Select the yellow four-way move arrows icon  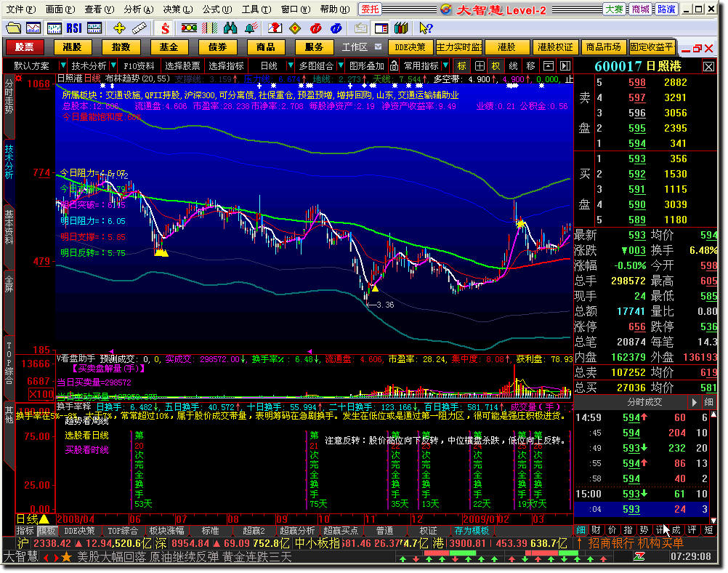(119, 28)
